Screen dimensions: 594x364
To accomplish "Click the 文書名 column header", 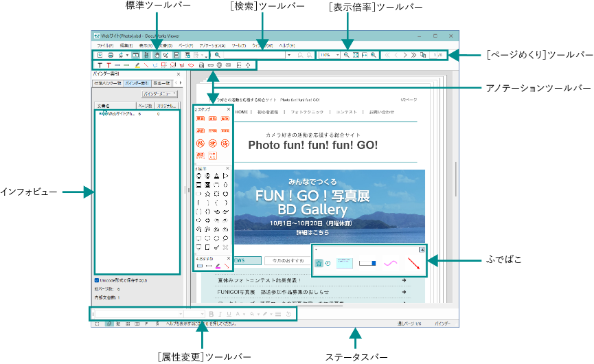I will [115, 106].
